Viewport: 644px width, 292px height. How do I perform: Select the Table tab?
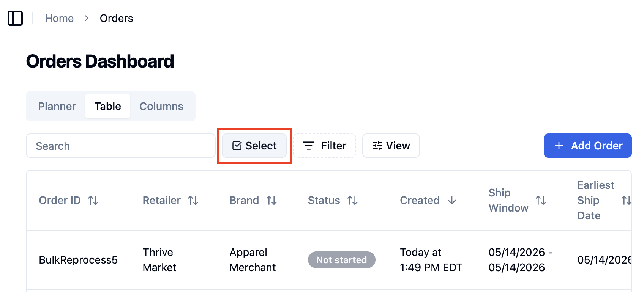point(108,106)
